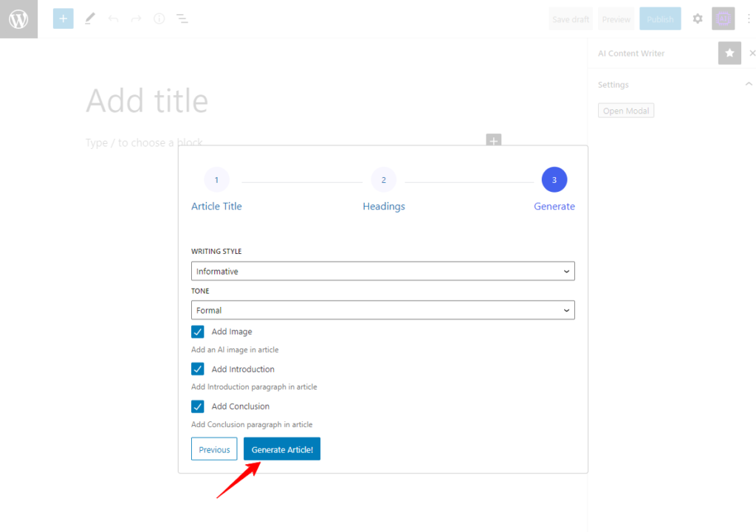756x532 pixels.
Task: Click the Generate Article! button
Action: coord(282,449)
